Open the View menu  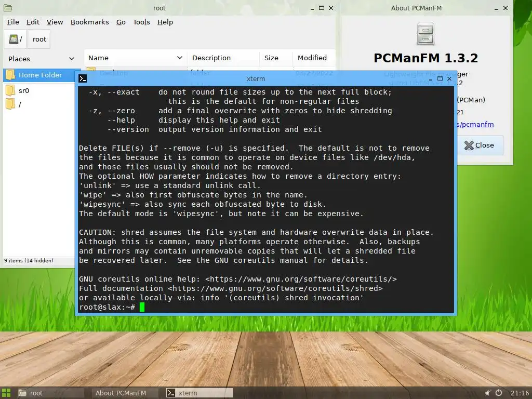pos(55,22)
